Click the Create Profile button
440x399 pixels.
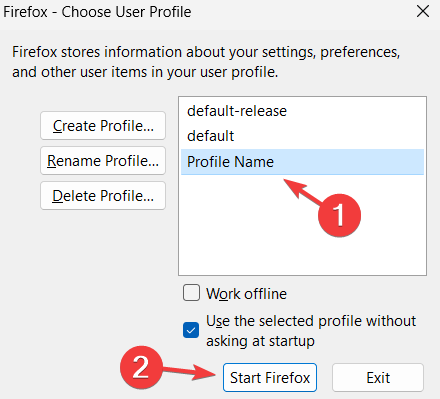coord(103,126)
